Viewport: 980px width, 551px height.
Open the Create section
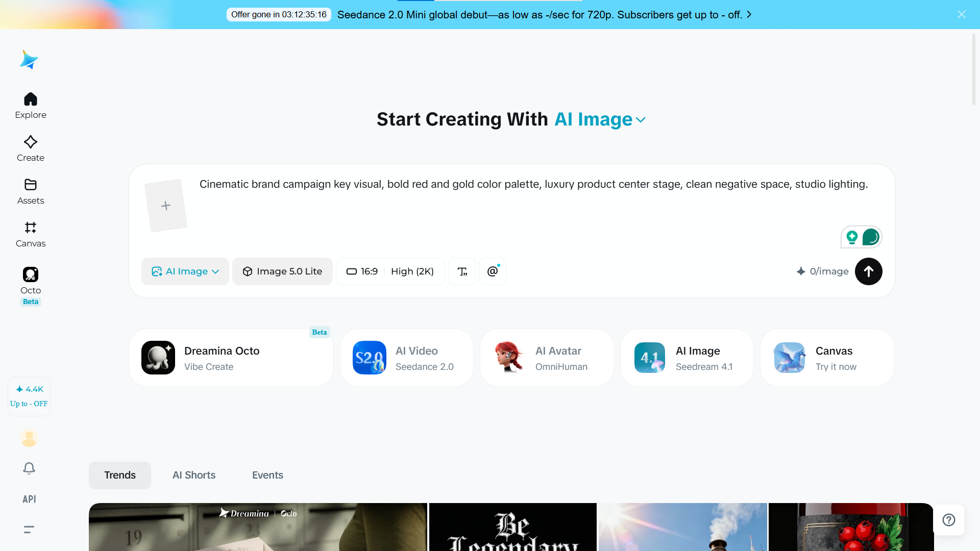click(31, 148)
